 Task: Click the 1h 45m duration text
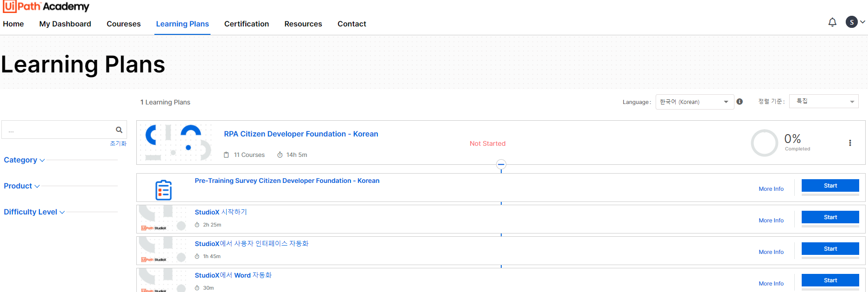[212, 256]
